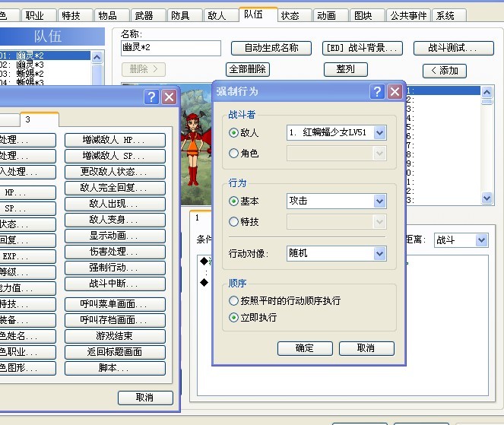Click 整列 button
The height and width of the screenshot is (425, 504).
[x=346, y=69]
